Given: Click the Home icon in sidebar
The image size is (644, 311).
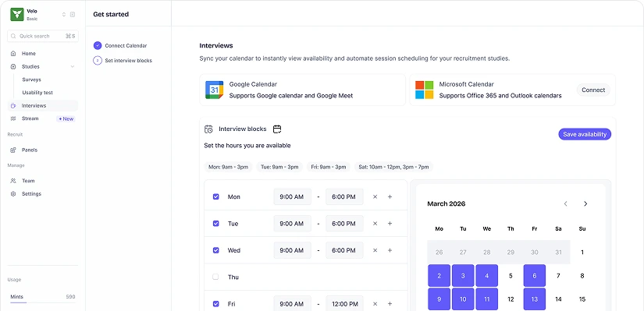Looking at the screenshot, I should (13, 53).
